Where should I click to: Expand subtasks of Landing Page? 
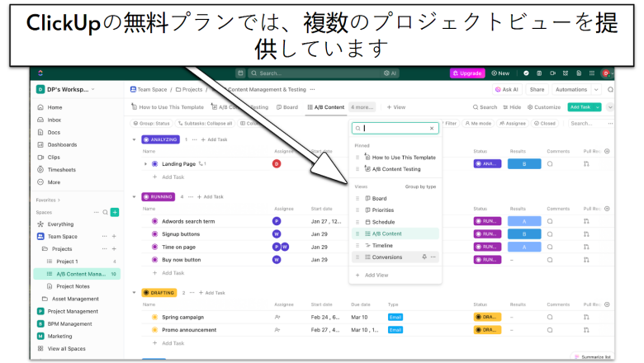145,163
